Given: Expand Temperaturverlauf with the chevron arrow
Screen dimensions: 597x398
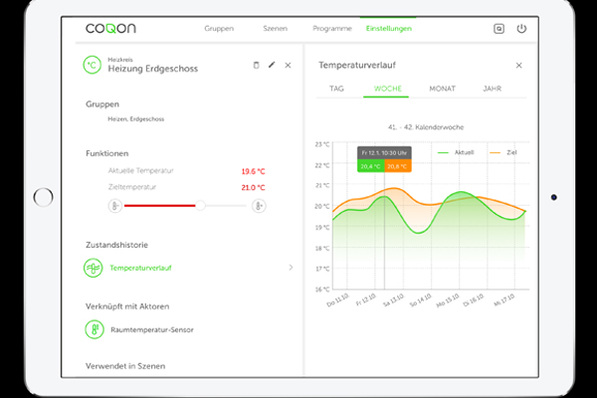Looking at the screenshot, I should 291,267.
